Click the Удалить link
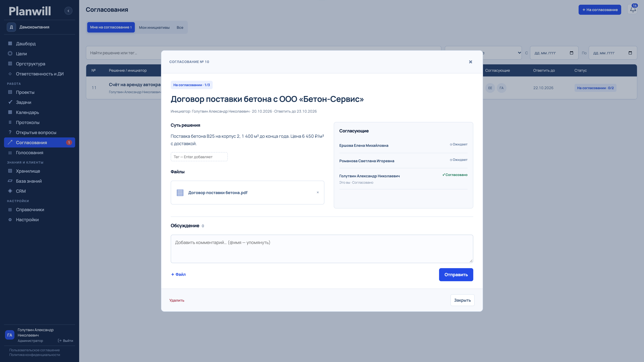This screenshot has height=362, width=644. pyautogui.click(x=177, y=300)
